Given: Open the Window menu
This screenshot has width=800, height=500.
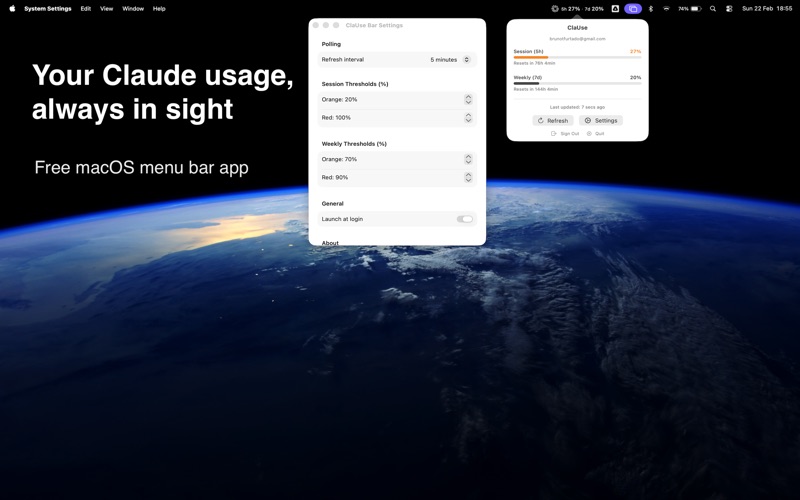Looking at the screenshot, I should (133, 9).
